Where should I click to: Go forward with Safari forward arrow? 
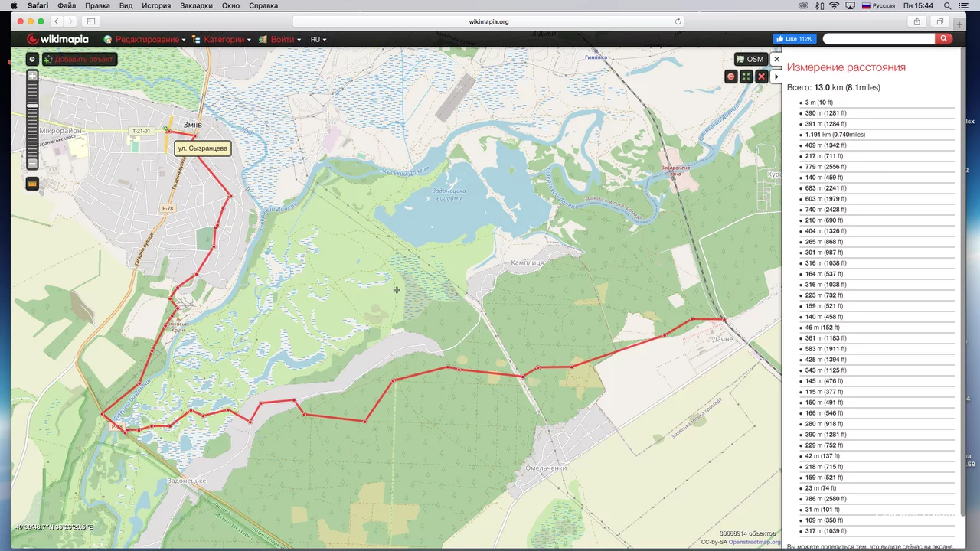70,21
